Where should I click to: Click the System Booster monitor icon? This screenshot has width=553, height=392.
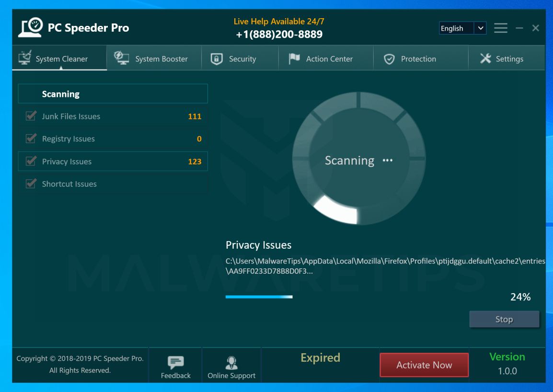[122, 58]
